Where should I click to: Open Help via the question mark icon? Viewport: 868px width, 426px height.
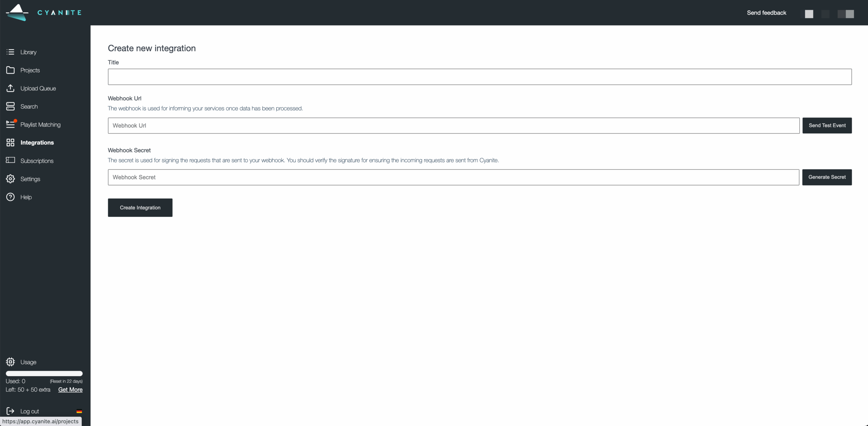(11, 197)
